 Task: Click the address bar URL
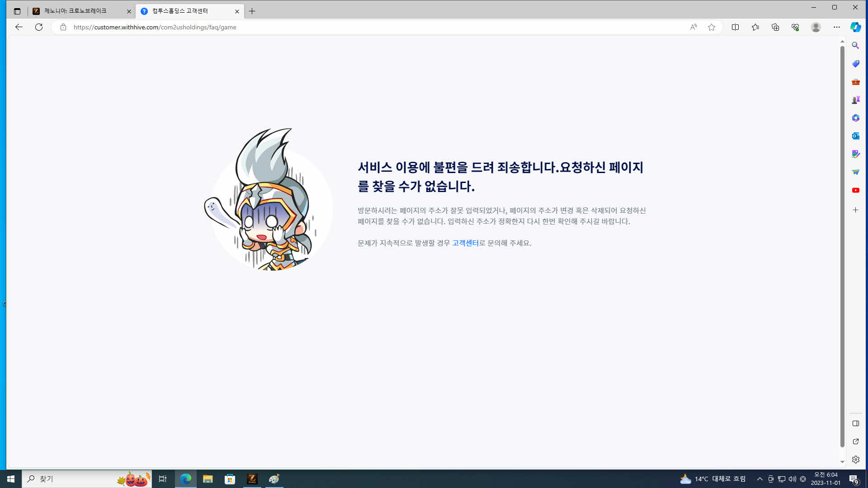(155, 27)
